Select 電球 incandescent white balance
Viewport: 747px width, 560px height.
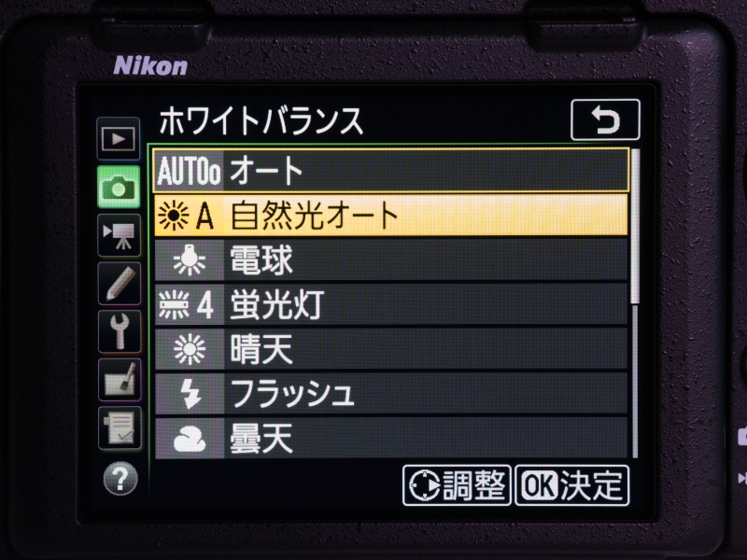coord(391,260)
